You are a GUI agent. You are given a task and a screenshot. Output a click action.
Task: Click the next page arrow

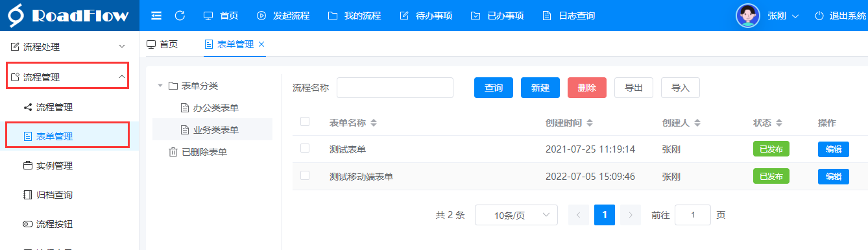(631, 215)
